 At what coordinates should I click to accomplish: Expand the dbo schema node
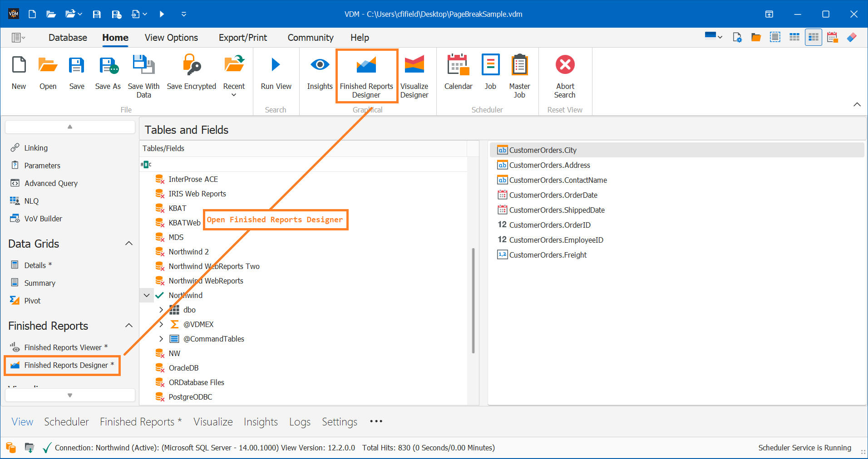161,310
